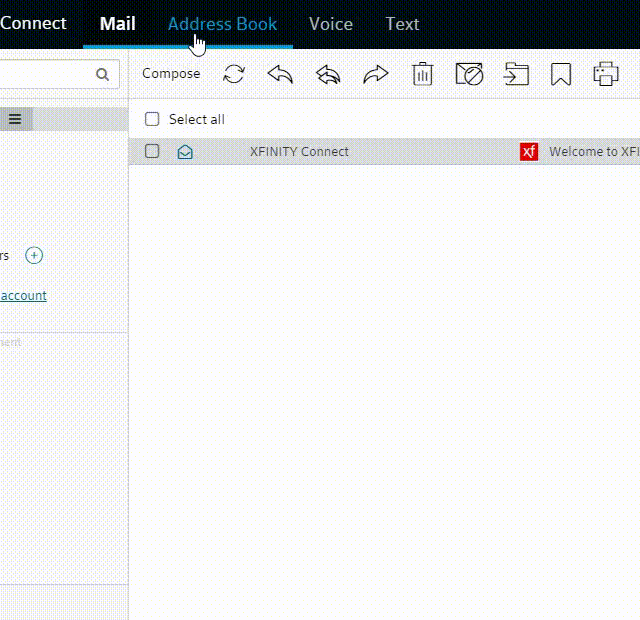Tick the XFINITY Connect message checkbox

(152, 152)
